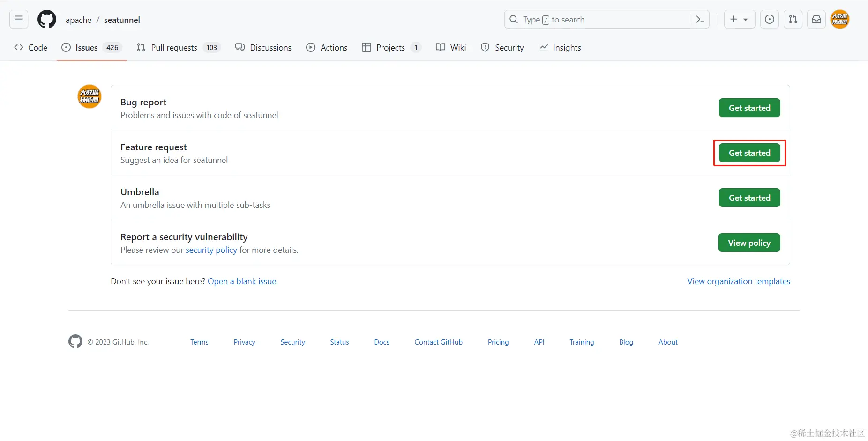
Task: Open the Wiki tab
Action: coord(451,47)
